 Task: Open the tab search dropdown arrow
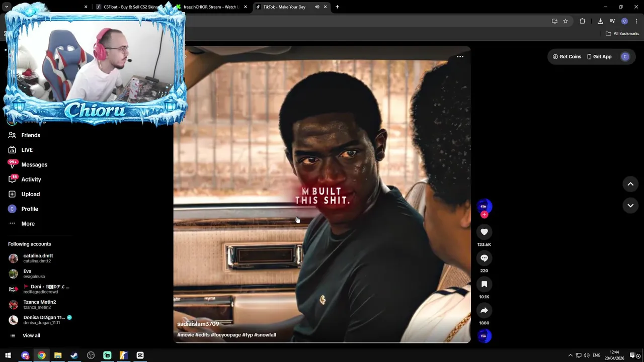[7, 7]
